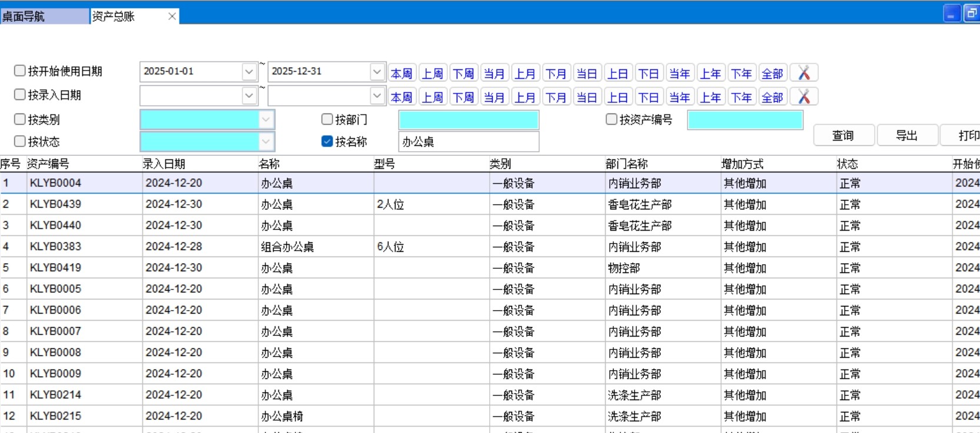
Task: Pick 上年 shortcut in entry-date row
Action: (x=710, y=97)
